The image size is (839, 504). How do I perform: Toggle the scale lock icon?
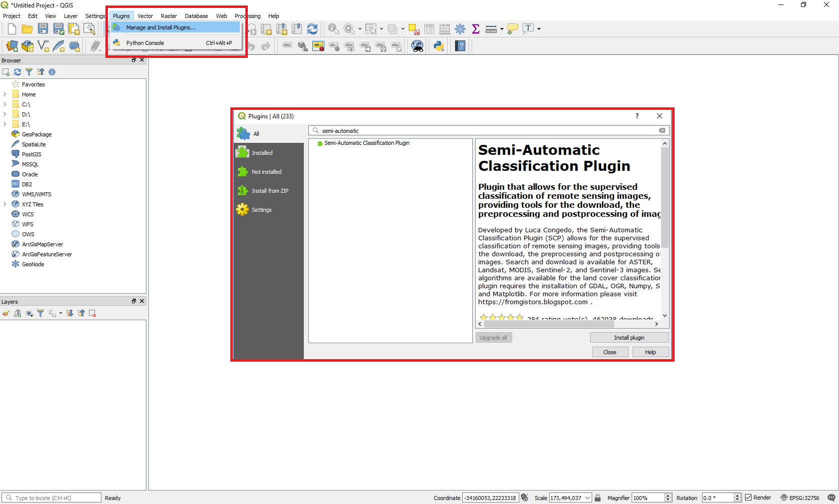tap(598, 498)
